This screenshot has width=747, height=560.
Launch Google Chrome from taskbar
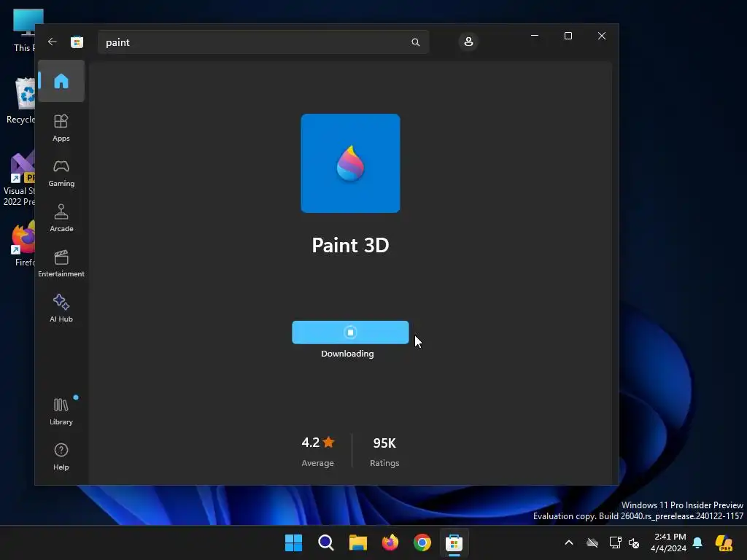pos(422,542)
